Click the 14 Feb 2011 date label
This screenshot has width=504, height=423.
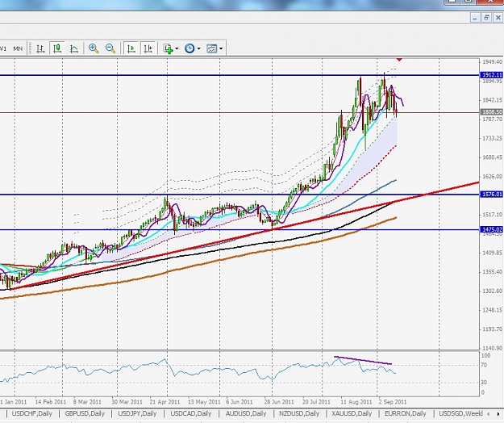51,402
